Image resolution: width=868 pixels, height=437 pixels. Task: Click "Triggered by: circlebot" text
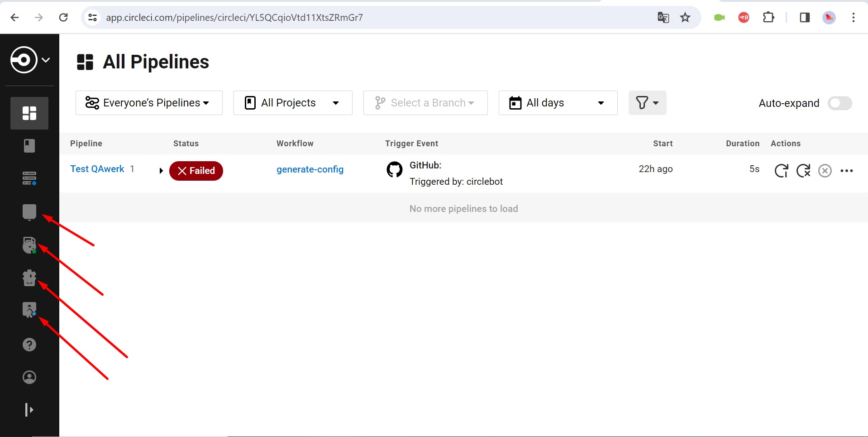coord(456,182)
